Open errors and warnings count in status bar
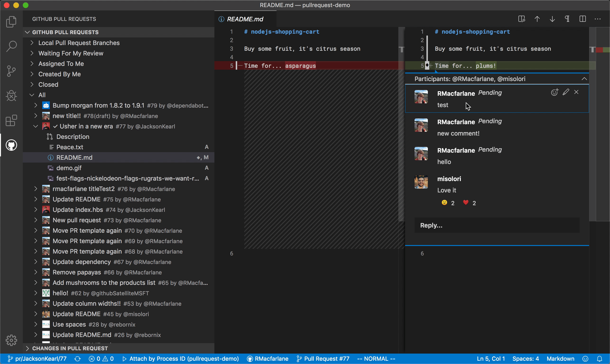Viewport: 610px width, 364px height. click(x=101, y=359)
